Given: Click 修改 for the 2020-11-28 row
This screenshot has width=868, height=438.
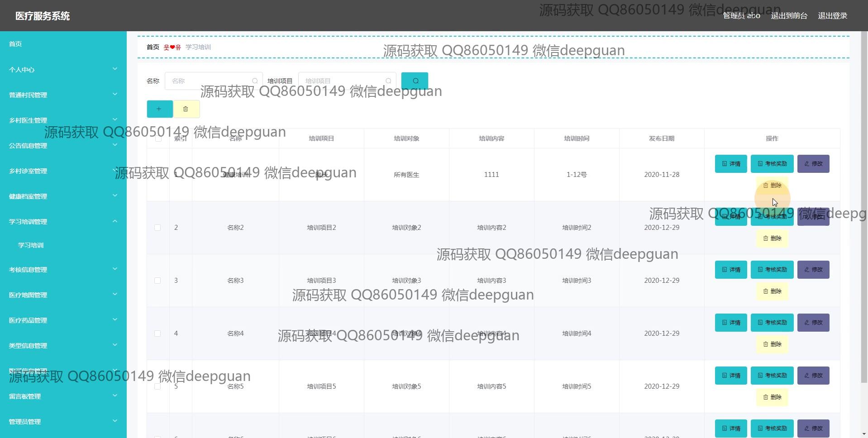Looking at the screenshot, I should [813, 164].
